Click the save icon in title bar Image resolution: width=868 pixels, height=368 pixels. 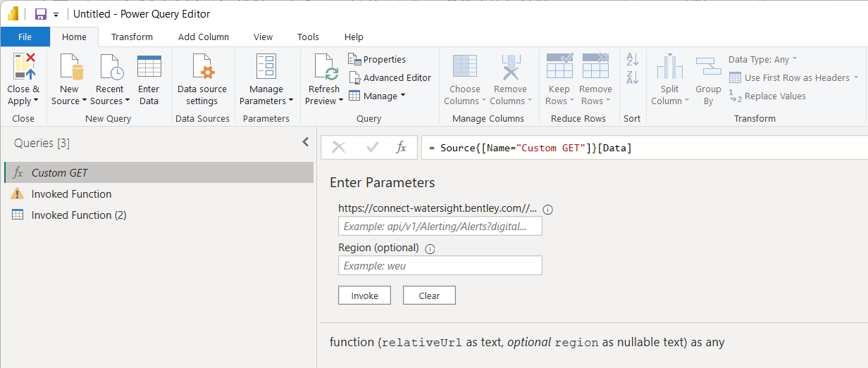point(40,14)
